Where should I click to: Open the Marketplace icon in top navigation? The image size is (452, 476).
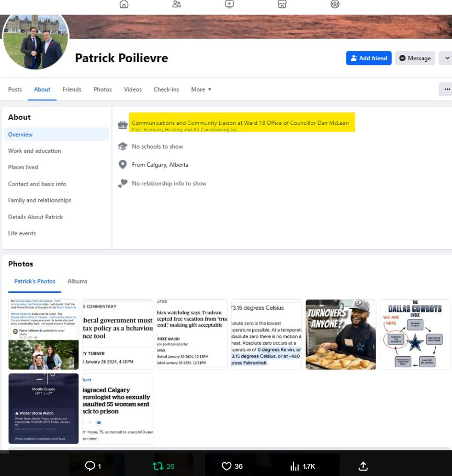[x=282, y=4]
